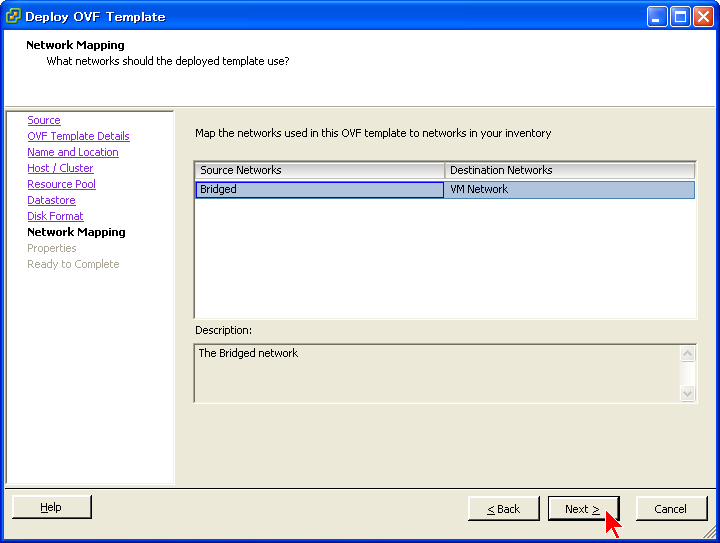Proceed with the Next button
This screenshot has width=720, height=543.
click(x=584, y=509)
